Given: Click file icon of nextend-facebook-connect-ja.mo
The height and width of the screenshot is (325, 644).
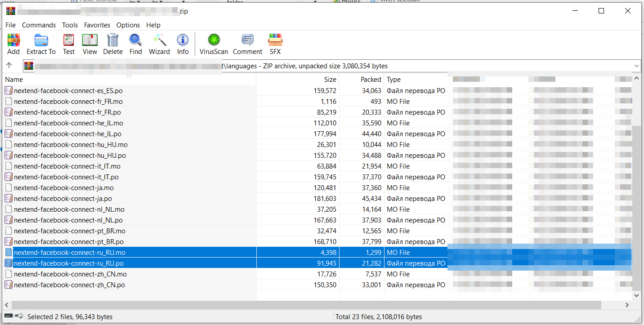Looking at the screenshot, I should click(x=9, y=187).
